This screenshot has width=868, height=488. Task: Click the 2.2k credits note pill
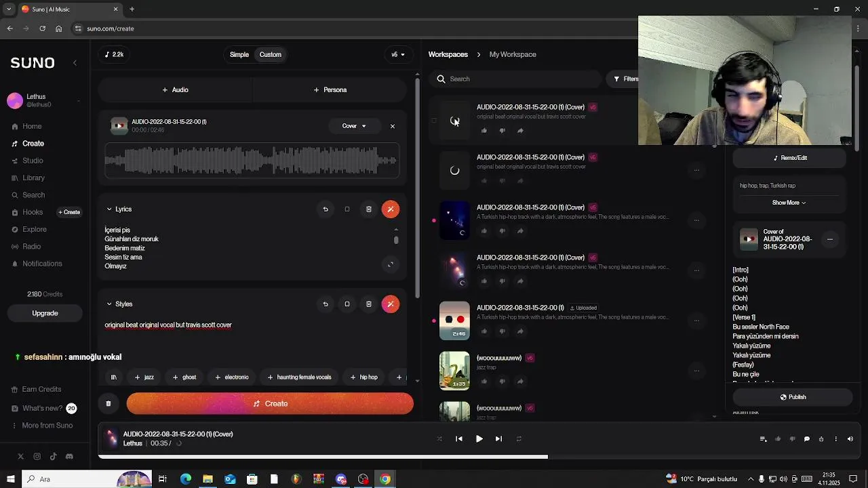pos(114,54)
